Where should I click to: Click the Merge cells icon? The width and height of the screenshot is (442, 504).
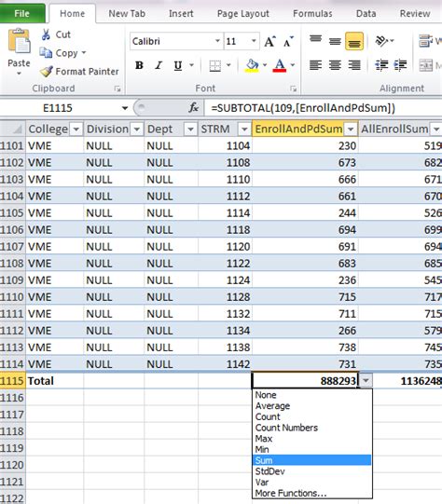coord(425,65)
